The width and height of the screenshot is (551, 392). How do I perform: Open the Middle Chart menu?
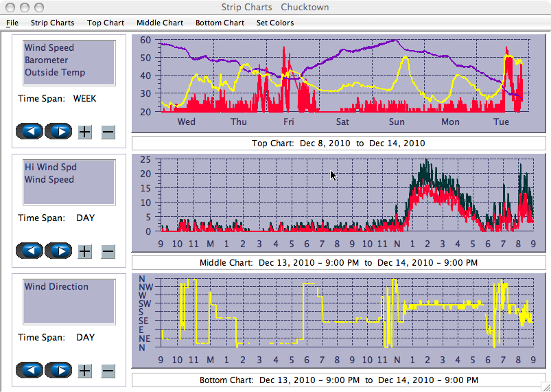click(x=160, y=23)
